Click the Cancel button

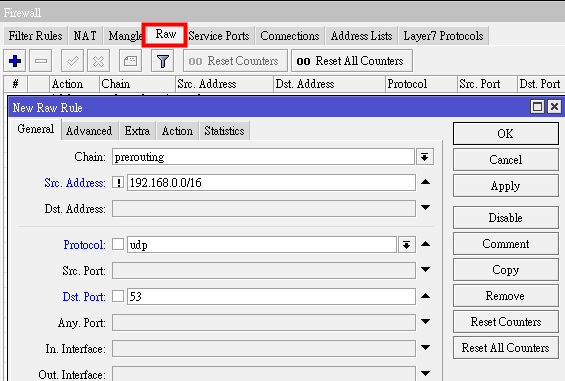click(506, 160)
